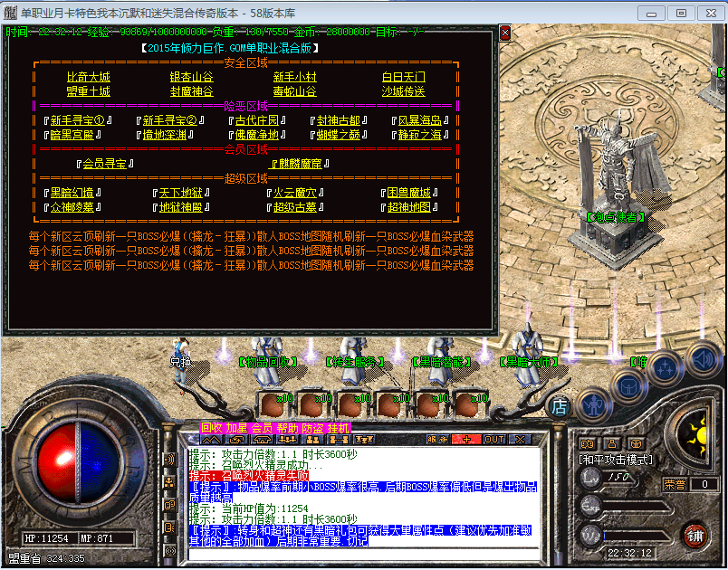This screenshot has width=728, height=570.
Task: Open the character status warrior icon
Action: tap(592, 405)
